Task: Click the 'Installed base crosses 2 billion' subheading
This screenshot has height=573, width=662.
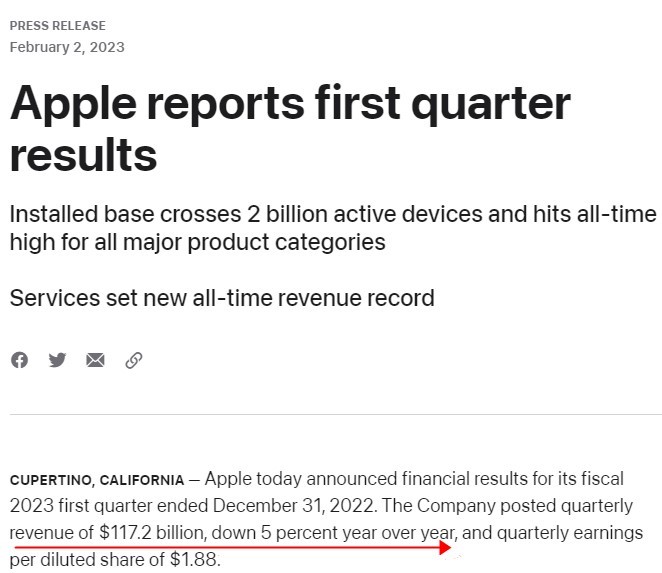Action: pos(134,214)
